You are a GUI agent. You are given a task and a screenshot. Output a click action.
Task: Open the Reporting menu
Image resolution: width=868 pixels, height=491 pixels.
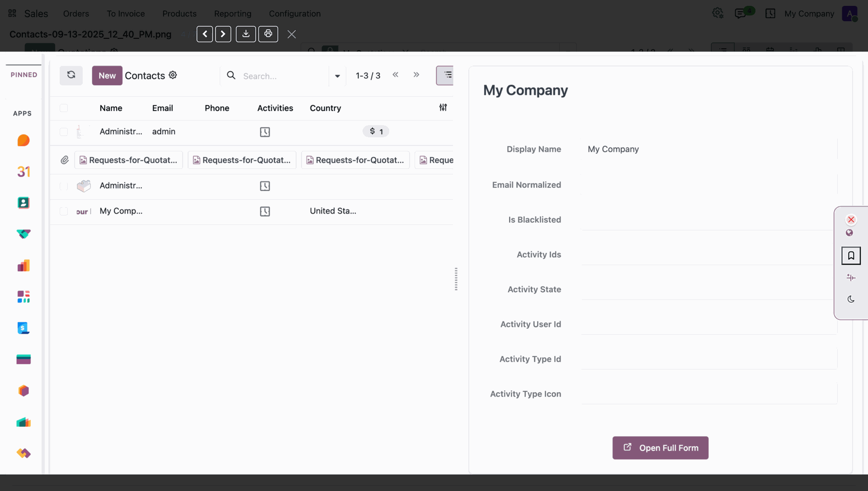(x=233, y=14)
